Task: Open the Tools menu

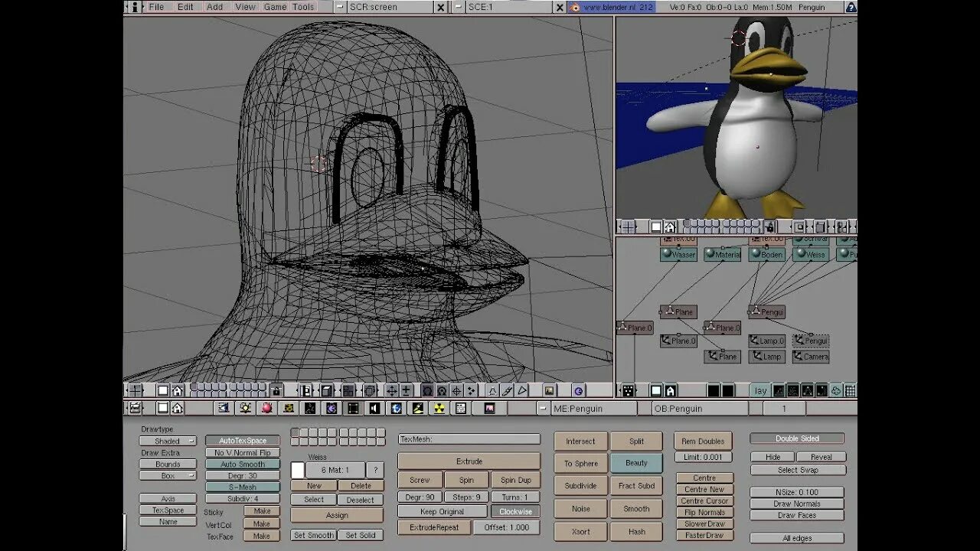Action: pyautogui.click(x=303, y=7)
